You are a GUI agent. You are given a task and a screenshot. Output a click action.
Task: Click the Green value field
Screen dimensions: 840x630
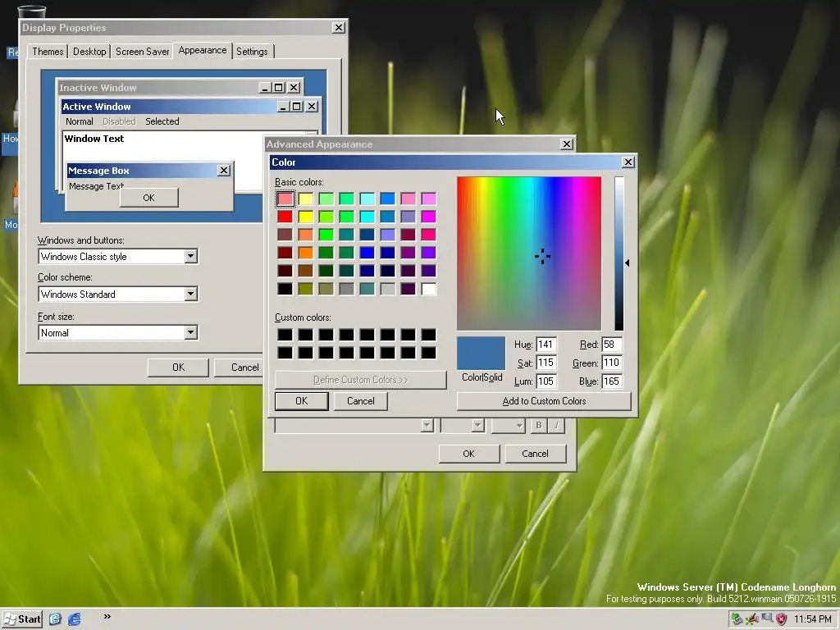(612, 363)
